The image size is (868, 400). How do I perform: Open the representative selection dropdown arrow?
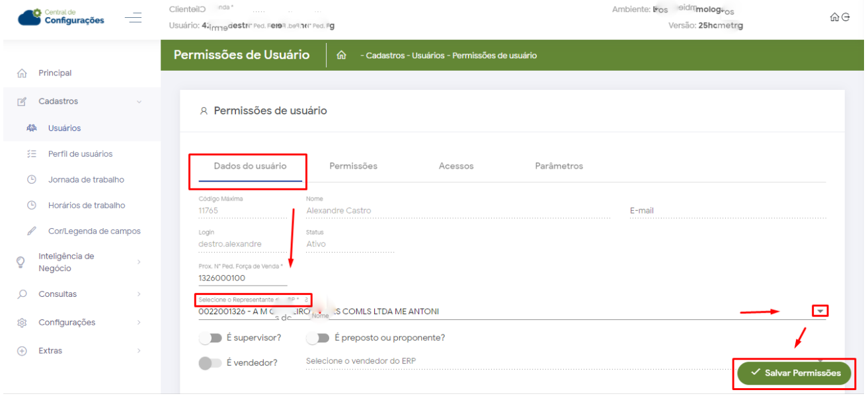(x=820, y=311)
